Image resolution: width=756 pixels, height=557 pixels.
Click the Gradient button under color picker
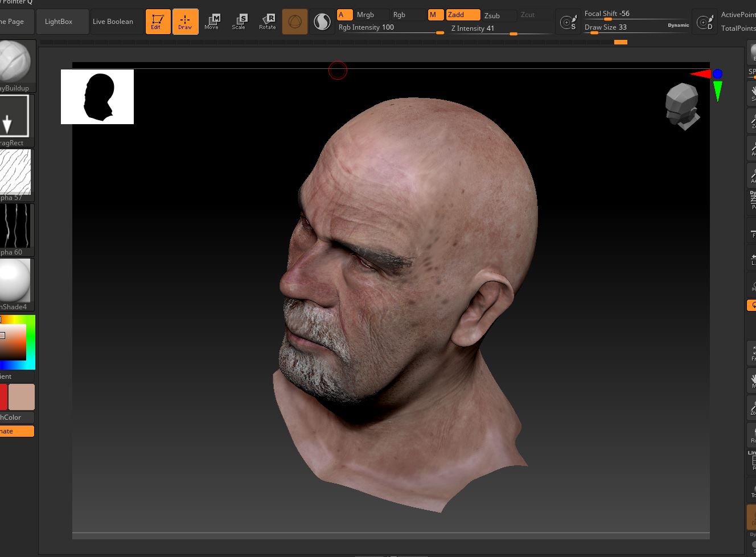click(x=17, y=376)
